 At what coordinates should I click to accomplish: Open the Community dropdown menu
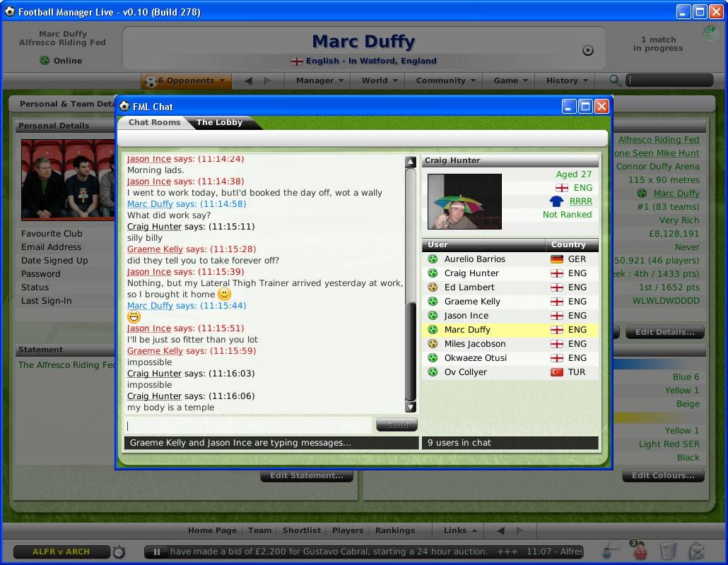(445, 81)
